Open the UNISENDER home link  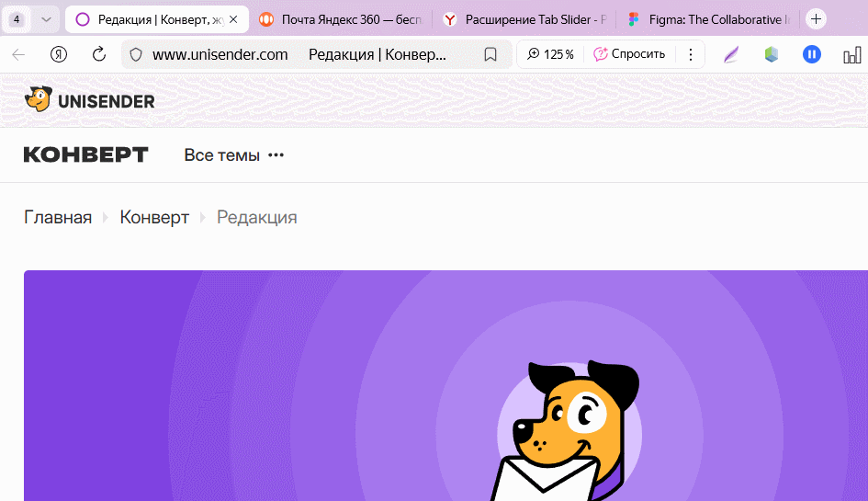107,101
